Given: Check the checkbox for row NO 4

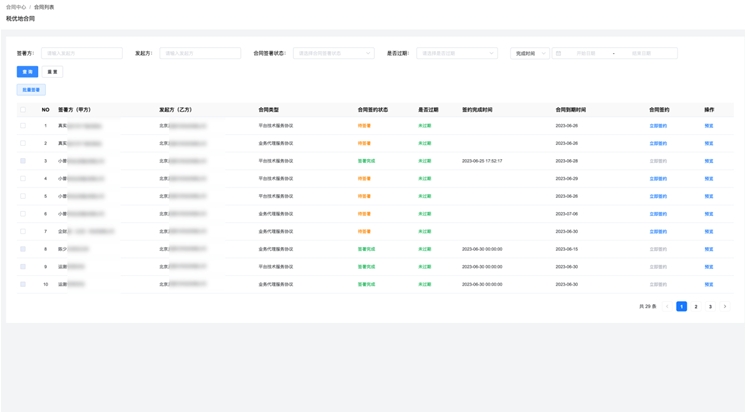Looking at the screenshot, I should tap(23, 178).
